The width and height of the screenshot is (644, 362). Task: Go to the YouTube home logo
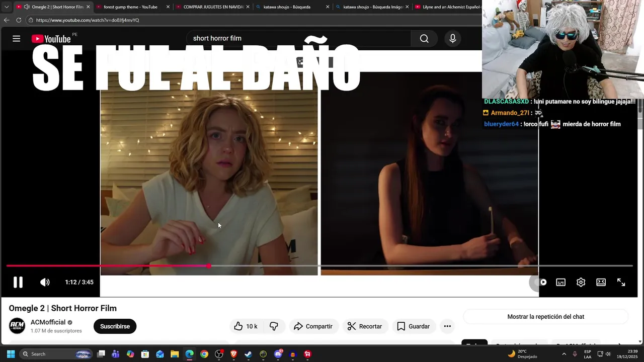tap(51, 39)
